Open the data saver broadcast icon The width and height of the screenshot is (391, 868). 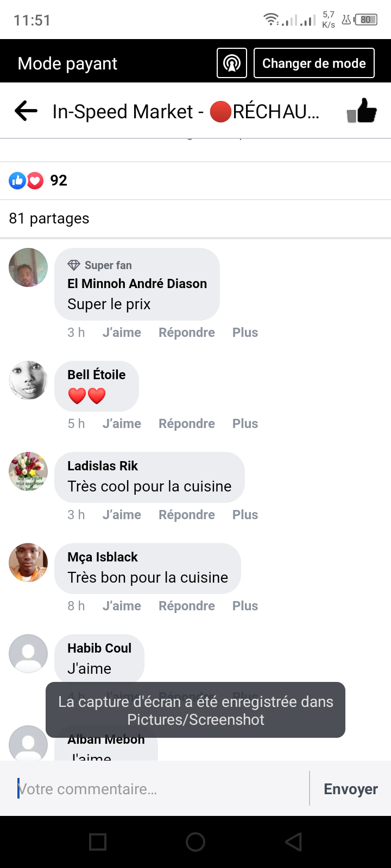pos(232,63)
